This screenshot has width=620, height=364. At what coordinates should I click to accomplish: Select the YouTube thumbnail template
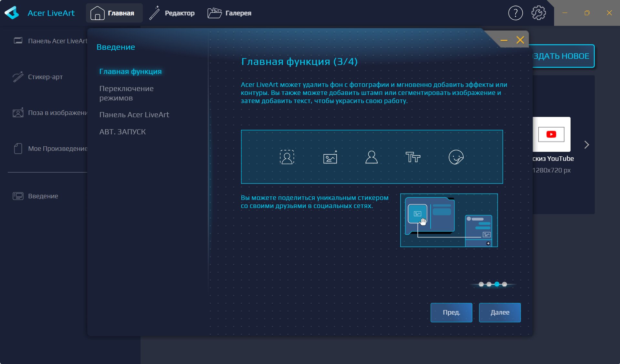551,134
